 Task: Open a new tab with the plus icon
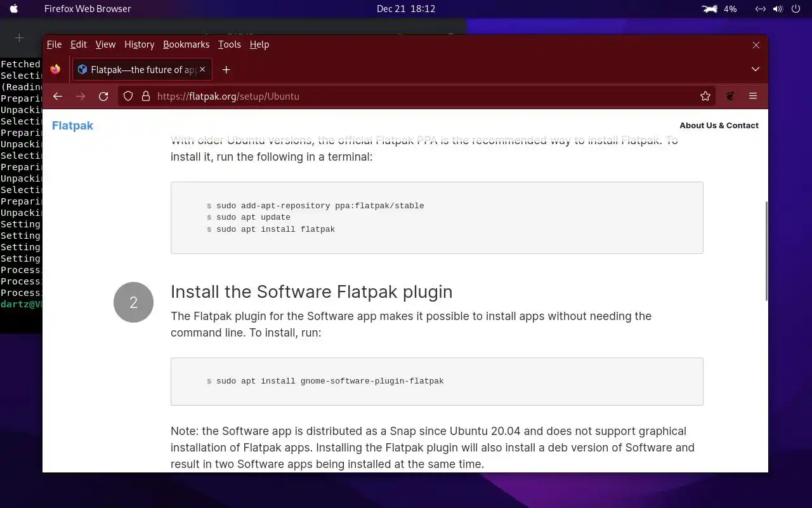click(x=226, y=69)
